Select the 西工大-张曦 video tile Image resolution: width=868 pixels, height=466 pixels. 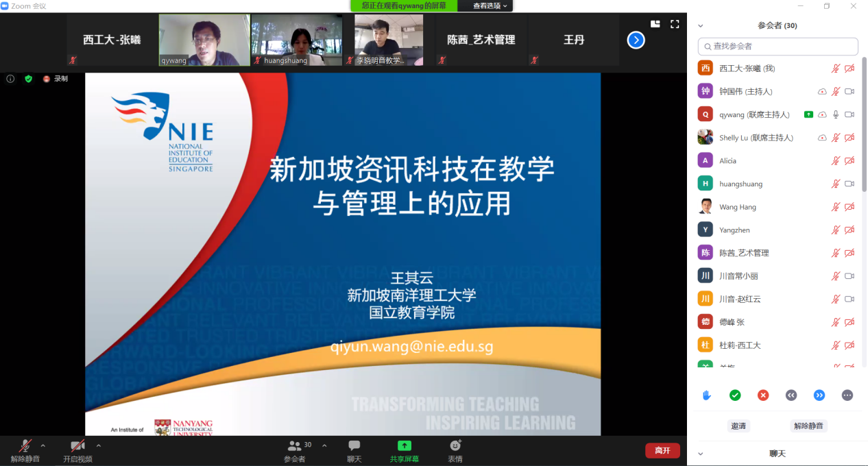112,40
